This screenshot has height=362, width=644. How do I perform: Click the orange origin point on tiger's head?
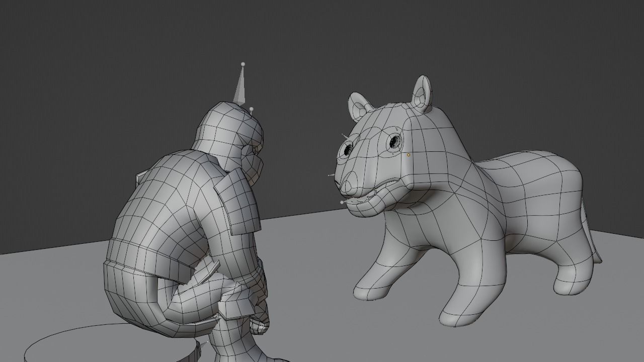click(x=409, y=155)
